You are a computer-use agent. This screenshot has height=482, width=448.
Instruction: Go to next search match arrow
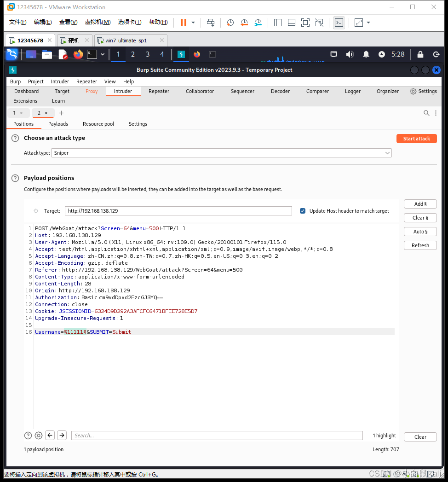click(x=62, y=436)
